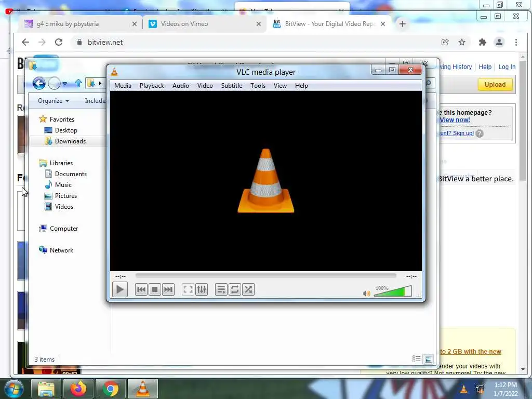Select Desktop in Explorer sidebar
Image resolution: width=532 pixels, height=399 pixels.
point(61,130)
